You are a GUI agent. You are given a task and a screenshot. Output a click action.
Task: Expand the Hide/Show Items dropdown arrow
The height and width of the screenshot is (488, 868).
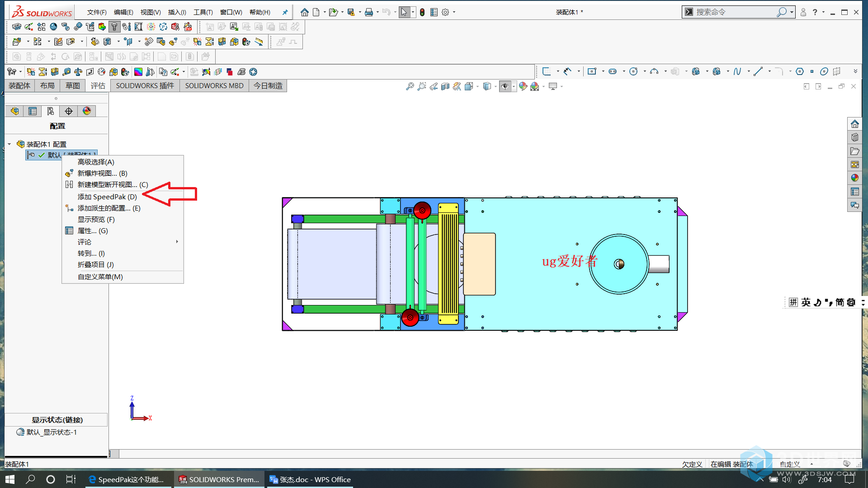514,86
